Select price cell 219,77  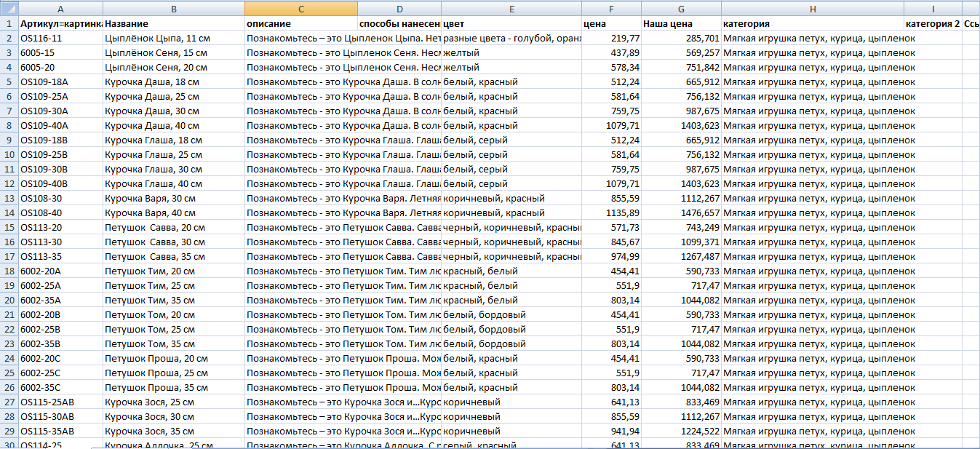click(611, 38)
